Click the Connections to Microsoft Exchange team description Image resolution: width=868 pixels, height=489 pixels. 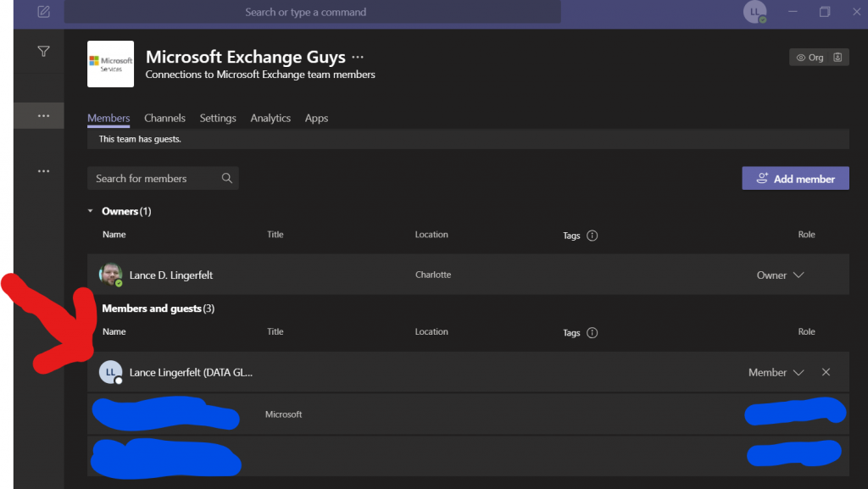pyautogui.click(x=260, y=74)
